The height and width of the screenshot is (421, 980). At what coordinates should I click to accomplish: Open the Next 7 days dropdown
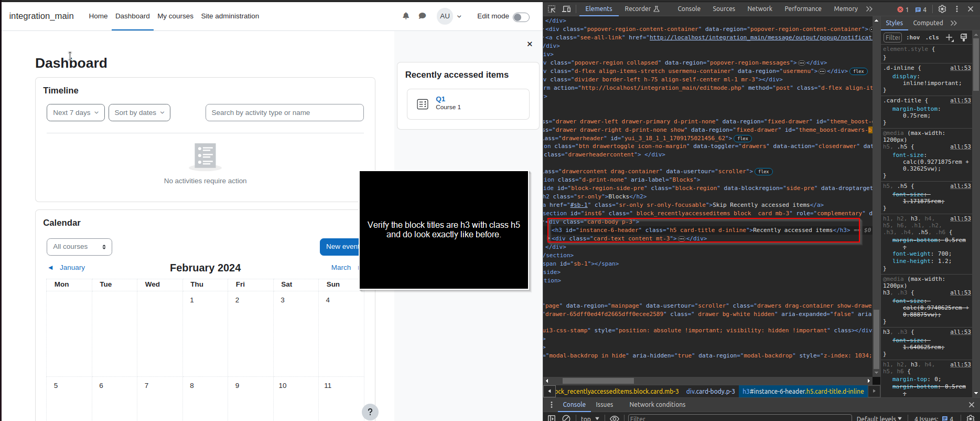76,112
